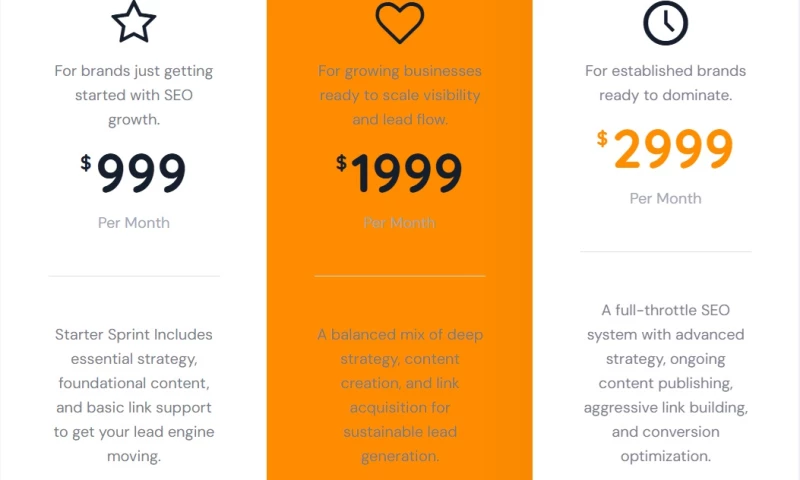Click 'Per Month' under $1999
This screenshot has width=800, height=480.
399,222
